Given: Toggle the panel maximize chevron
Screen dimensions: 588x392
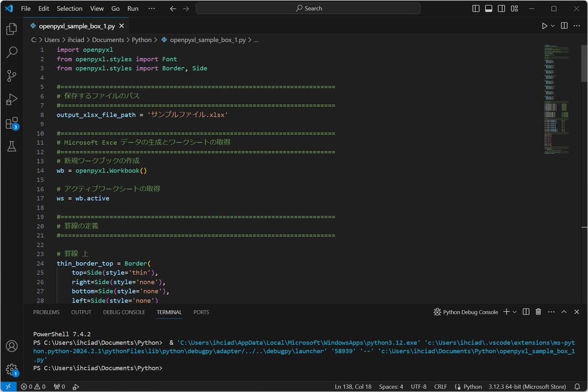Looking at the screenshot, I should (563, 312).
